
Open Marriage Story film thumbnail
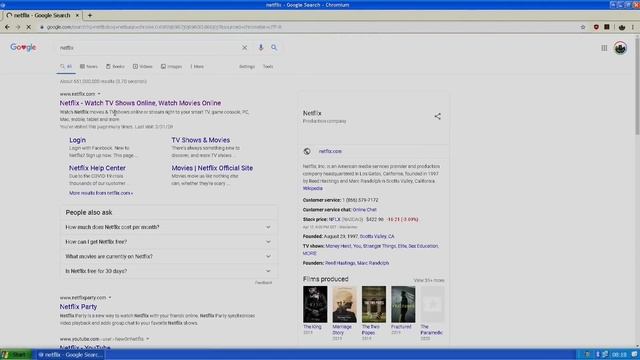pyautogui.click(x=344, y=304)
